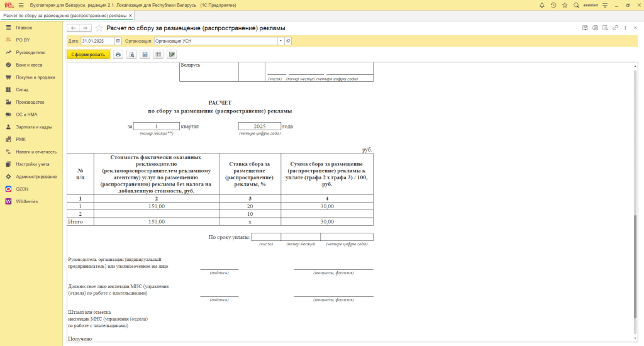Click the Дата input field
Viewport: 644px width, 346px height.
tap(97, 41)
